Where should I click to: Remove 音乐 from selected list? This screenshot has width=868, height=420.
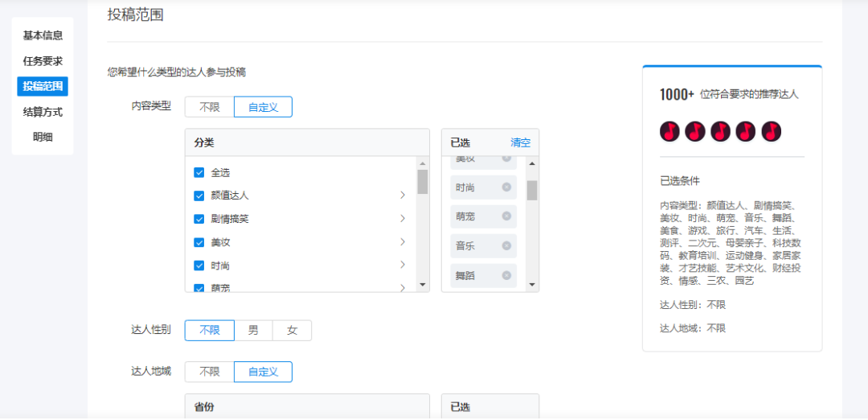coord(506,245)
